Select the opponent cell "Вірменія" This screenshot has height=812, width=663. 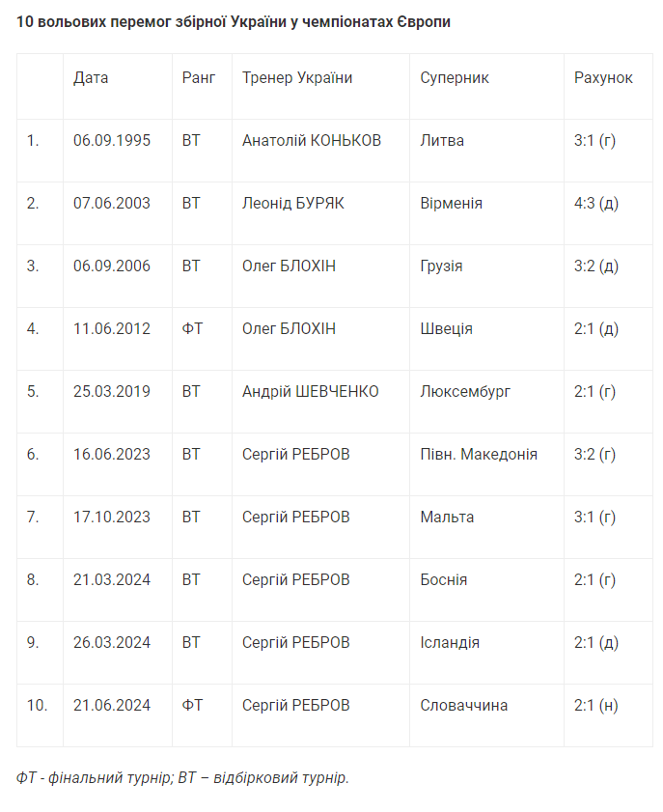pos(452,204)
